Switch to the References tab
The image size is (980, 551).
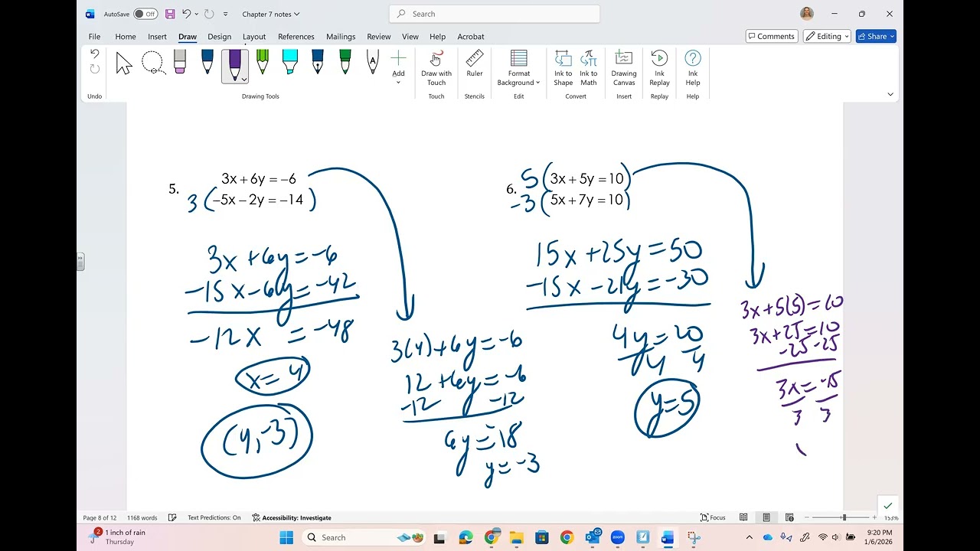pos(296,36)
